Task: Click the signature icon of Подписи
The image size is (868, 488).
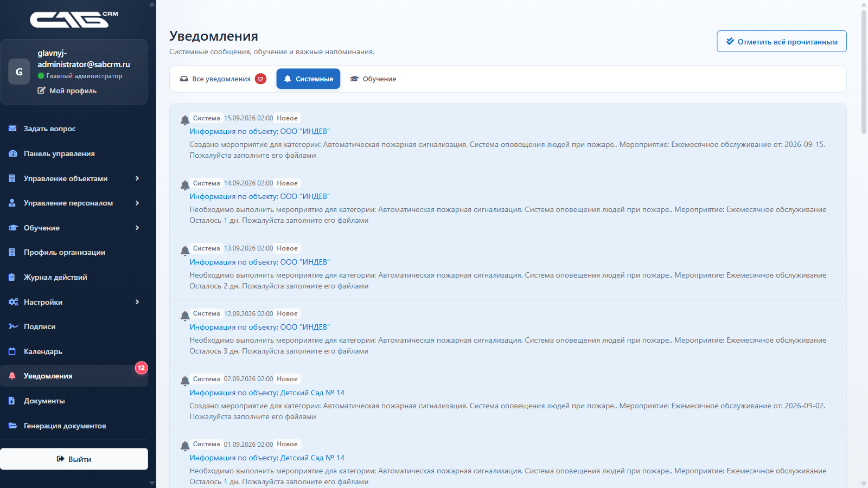Action: tap(14, 326)
